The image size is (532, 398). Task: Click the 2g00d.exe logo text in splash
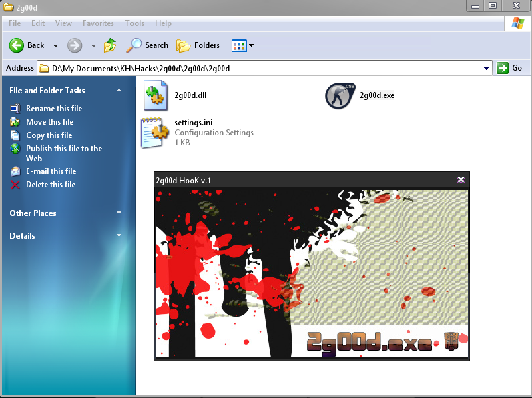pyautogui.click(x=370, y=343)
